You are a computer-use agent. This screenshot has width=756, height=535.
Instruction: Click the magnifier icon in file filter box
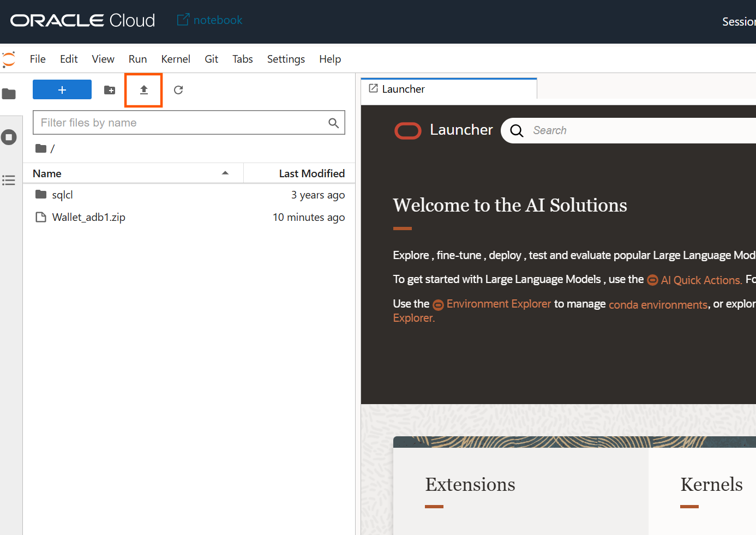tap(333, 123)
